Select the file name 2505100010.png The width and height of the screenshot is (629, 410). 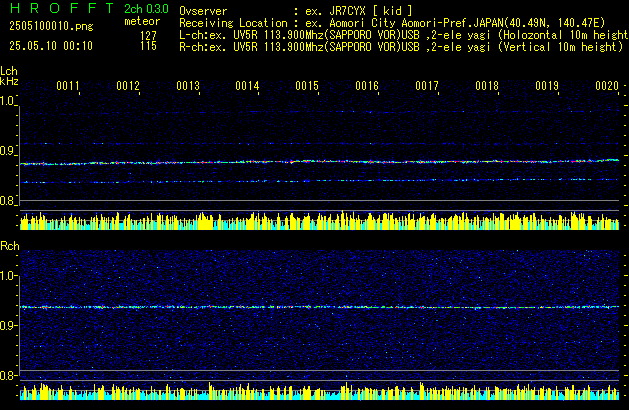pos(51,26)
